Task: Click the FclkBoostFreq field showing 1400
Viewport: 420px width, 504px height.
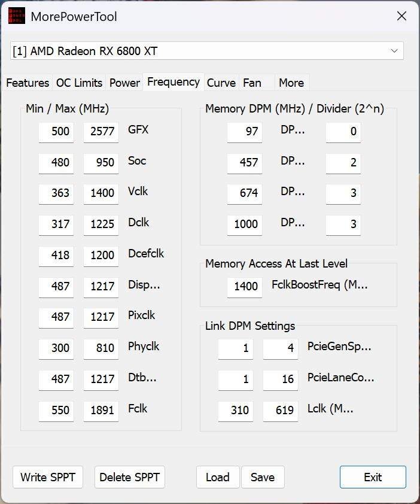Action: pyautogui.click(x=245, y=287)
